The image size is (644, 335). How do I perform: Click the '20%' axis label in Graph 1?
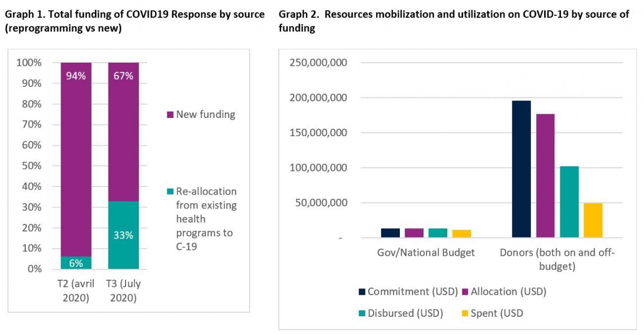point(32,228)
